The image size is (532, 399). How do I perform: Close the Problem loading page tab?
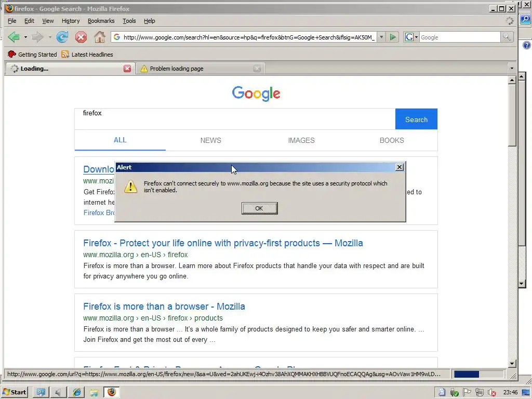tap(257, 69)
